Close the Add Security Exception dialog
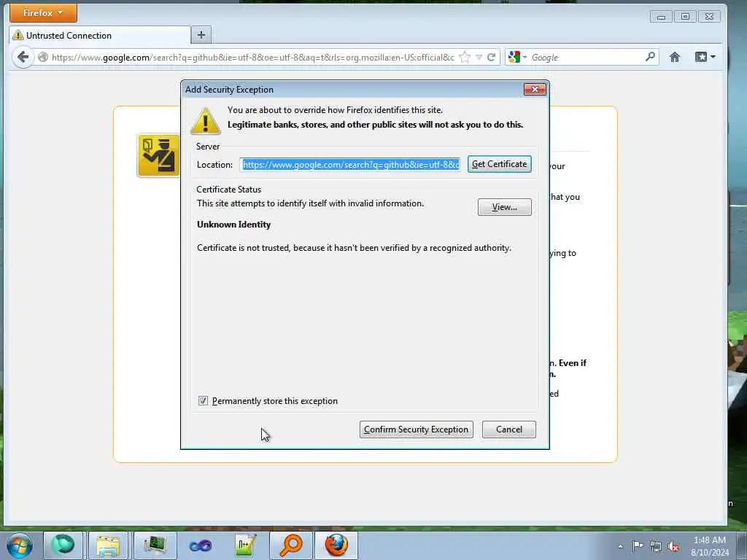Image resolution: width=747 pixels, height=560 pixels. coord(535,89)
